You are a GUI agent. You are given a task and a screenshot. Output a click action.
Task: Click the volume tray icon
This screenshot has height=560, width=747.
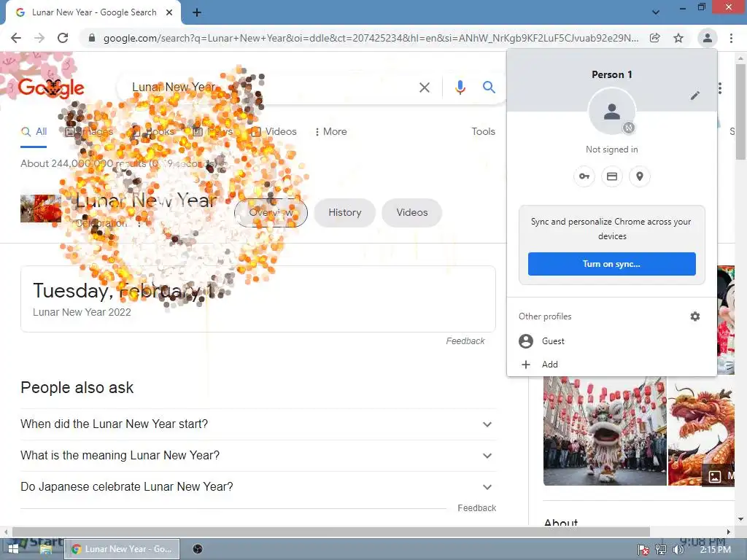pyautogui.click(x=678, y=550)
